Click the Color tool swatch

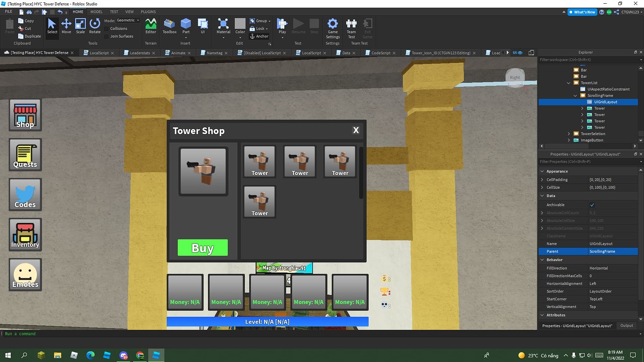[240, 24]
